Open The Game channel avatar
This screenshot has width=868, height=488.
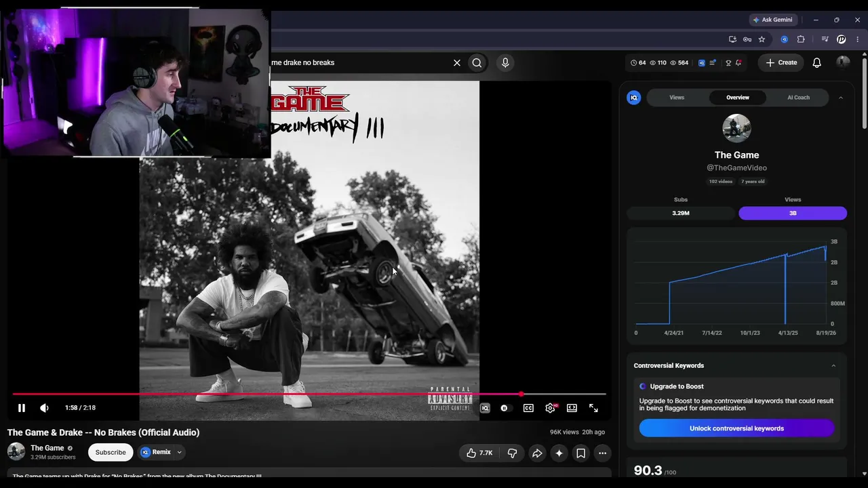point(16,451)
